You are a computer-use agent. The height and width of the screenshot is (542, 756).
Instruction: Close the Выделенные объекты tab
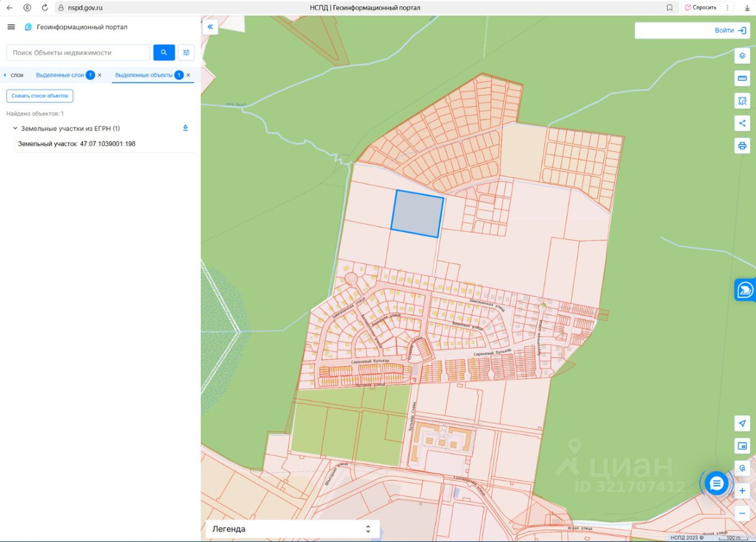tap(188, 75)
